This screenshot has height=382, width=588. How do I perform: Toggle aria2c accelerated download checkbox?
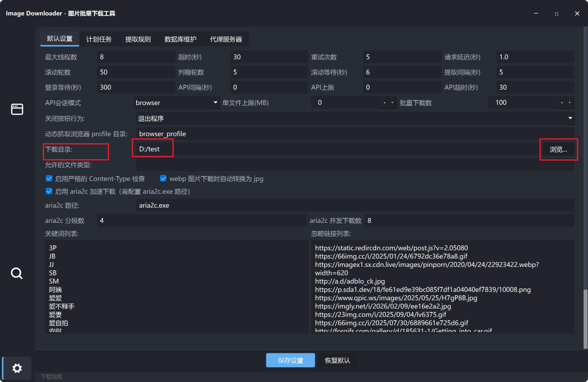click(x=49, y=191)
